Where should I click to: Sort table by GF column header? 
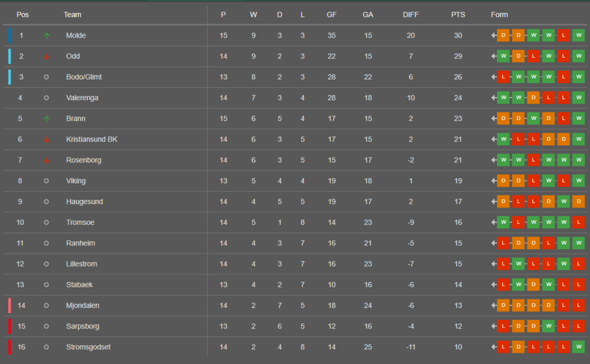point(332,15)
